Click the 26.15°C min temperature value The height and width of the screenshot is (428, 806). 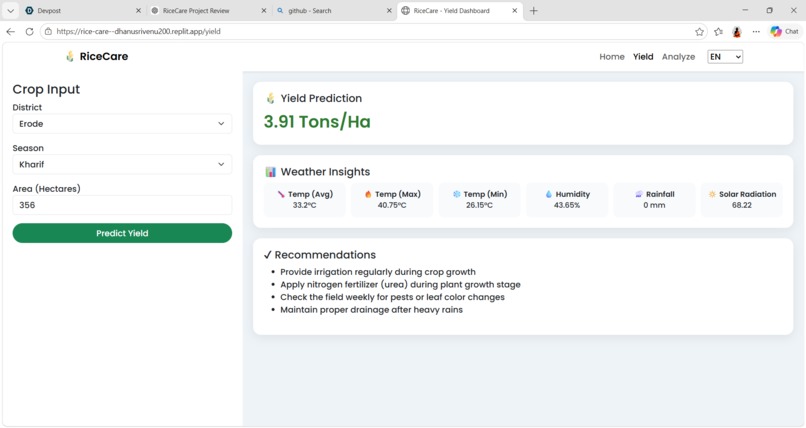(x=479, y=205)
